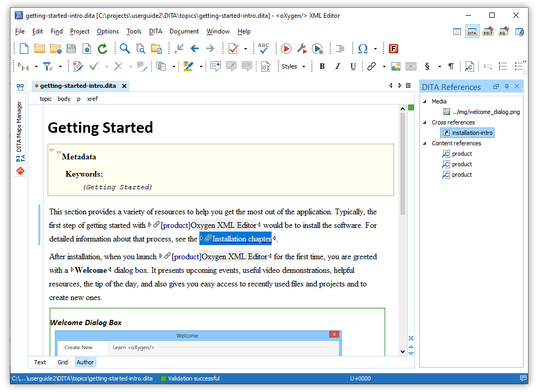The width and height of the screenshot is (539, 392).
Task: Collapse the Metadata section triangle
Action: [x=59, y=153]
